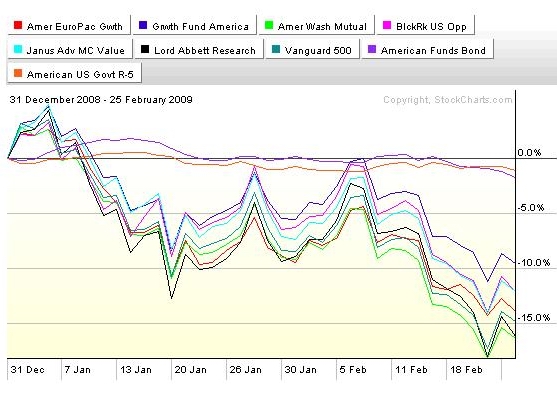Click the red Amer EuroPac Gwth swatch
Image resolution: width=557 pixels, height=393 pixels.
(18, 25)
